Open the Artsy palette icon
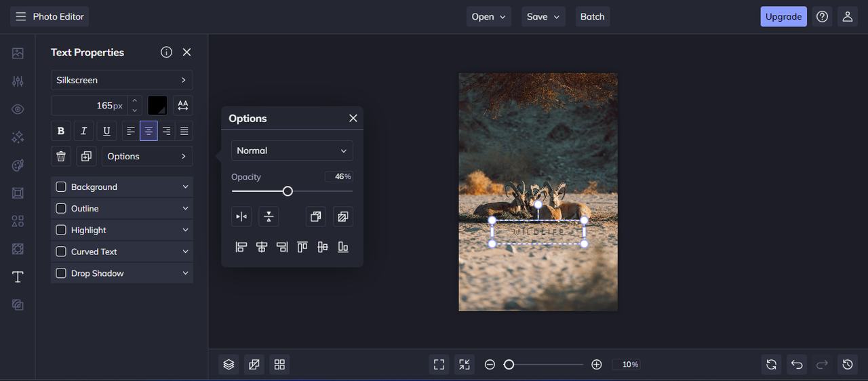 (x=18, y=165)
